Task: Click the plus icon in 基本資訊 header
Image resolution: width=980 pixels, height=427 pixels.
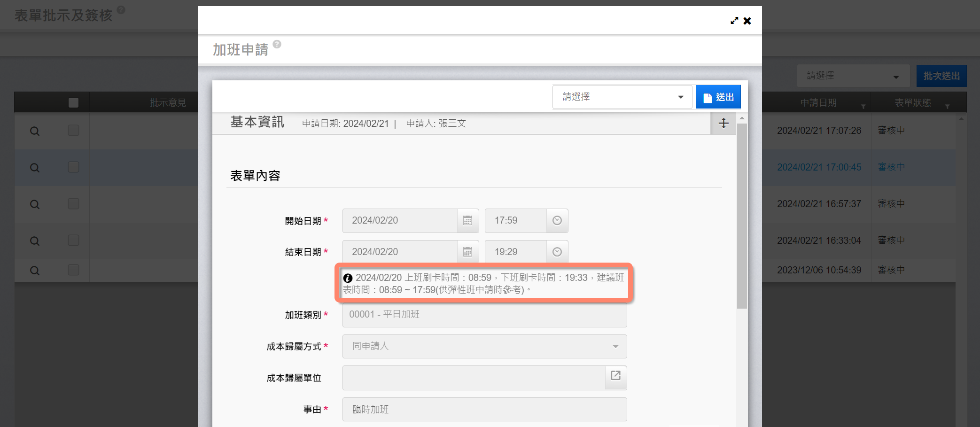Action: pos(723,124)
